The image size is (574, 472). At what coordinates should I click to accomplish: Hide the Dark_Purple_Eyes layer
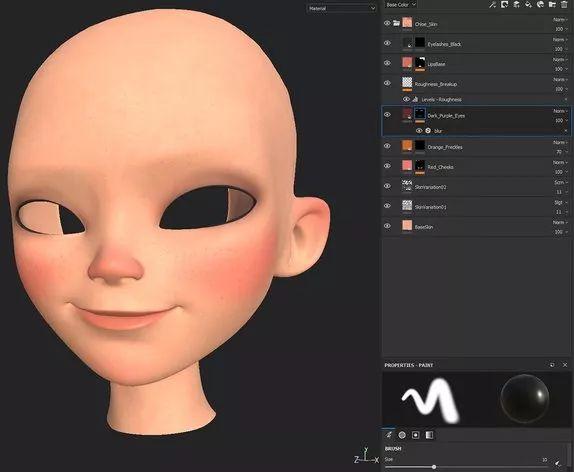pos(387,115)
